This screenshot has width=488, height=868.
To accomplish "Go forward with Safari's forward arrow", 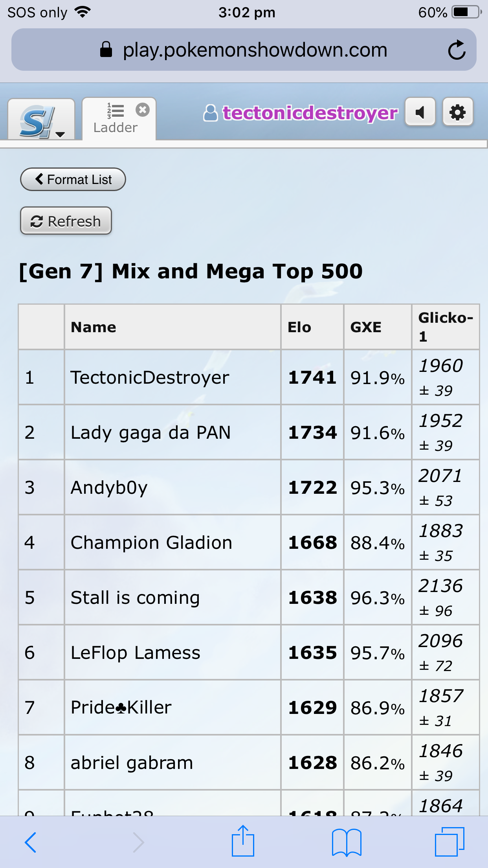I will 138,842.
